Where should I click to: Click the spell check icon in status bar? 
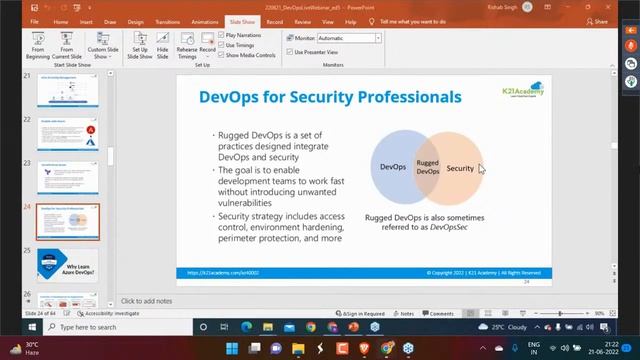tap(67, 313)
